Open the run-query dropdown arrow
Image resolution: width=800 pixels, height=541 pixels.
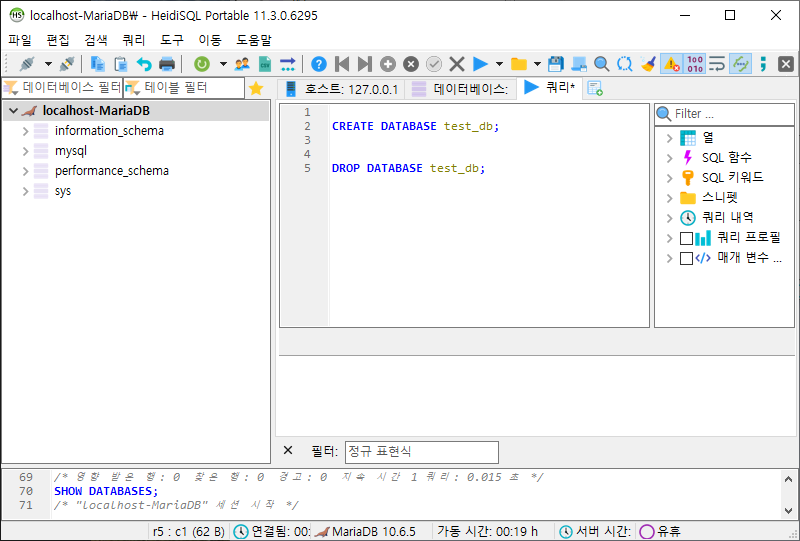click(x=499, y=64)
